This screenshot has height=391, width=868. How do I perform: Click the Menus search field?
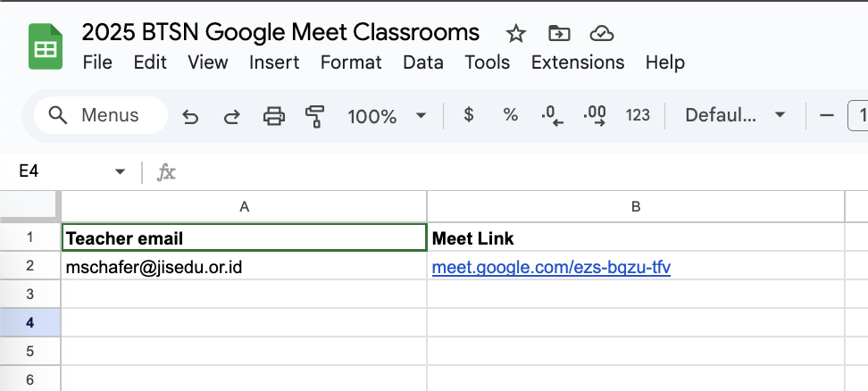click(x=101, y=115)
